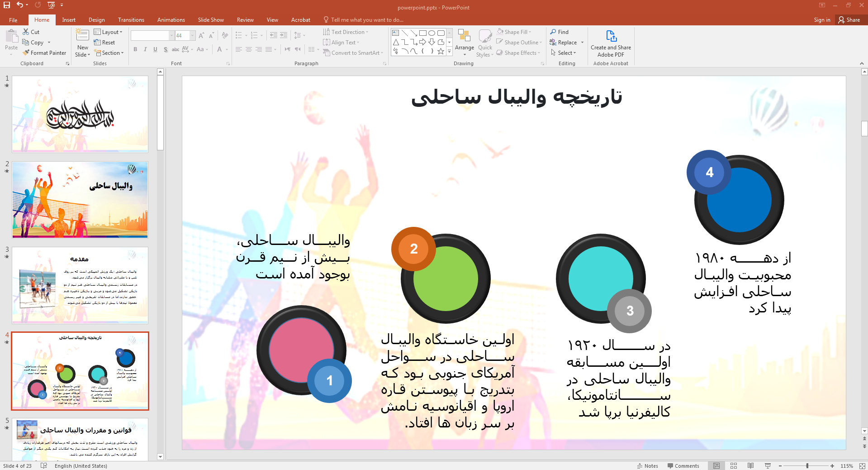Click Convert to SmartArt button
Screen dimensions: 868x470
353,53
